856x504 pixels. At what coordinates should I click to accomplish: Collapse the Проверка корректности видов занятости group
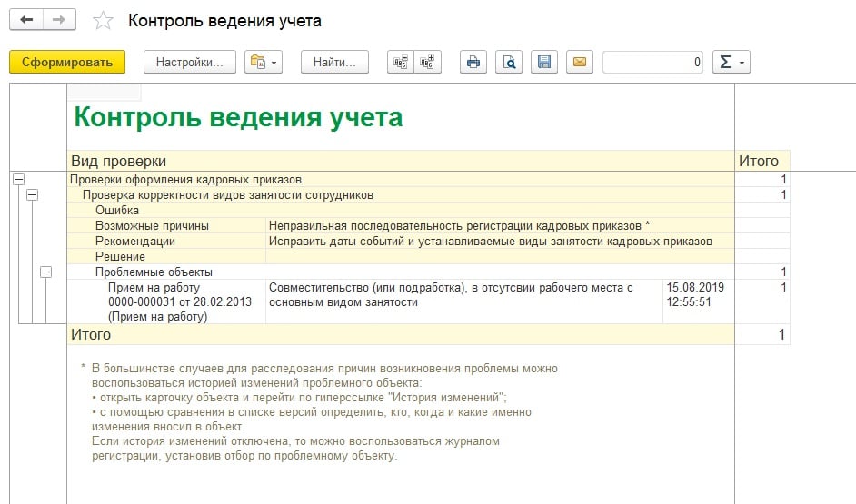tap(33, 194)
